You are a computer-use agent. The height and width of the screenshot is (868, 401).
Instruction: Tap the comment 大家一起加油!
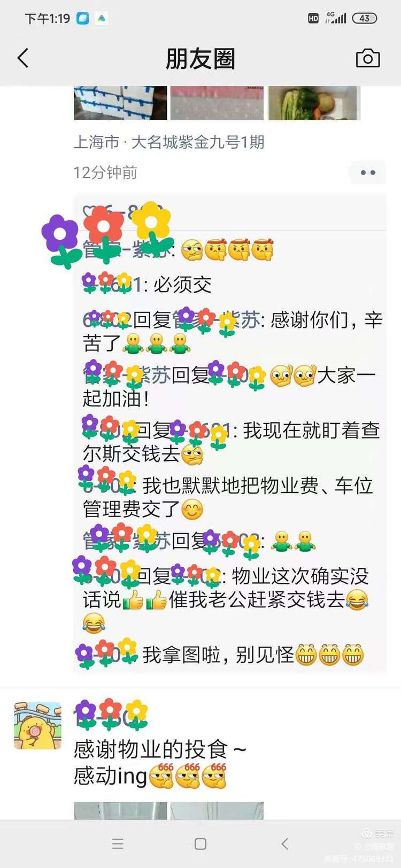230,386
